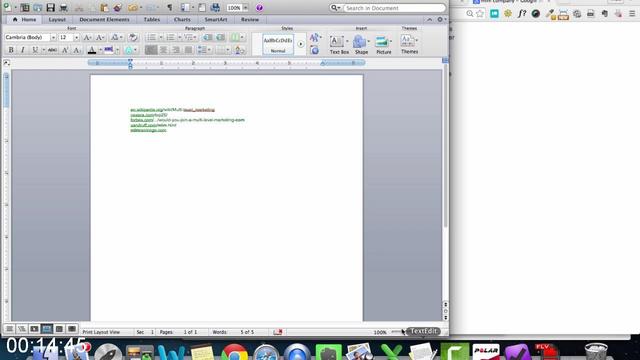Viewport: 640px width, 360px height.
Task: Open font size 12 dropdown
Action: (x=76, y=38)
